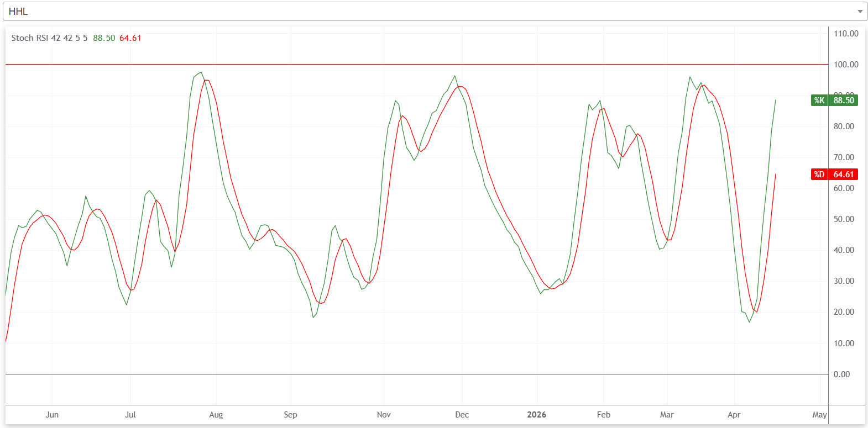Click the May label on the time axis
868x428 pixels.
[x=819, y=415]
